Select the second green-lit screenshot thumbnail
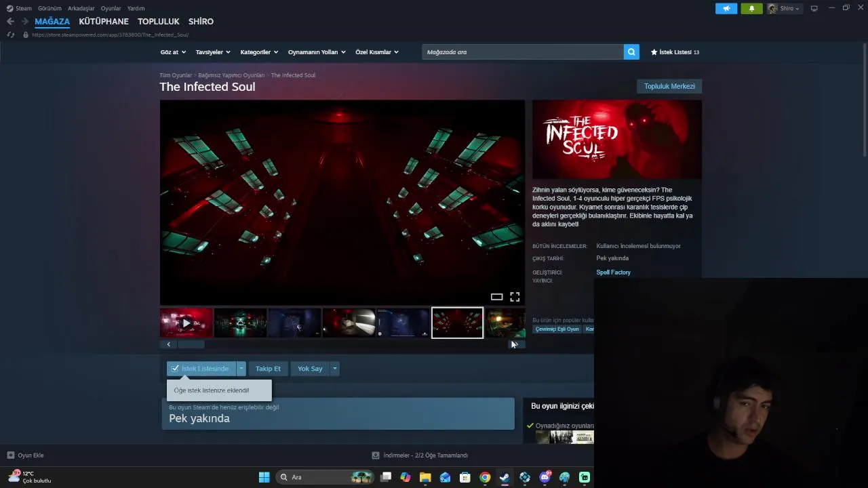The image size is (868, 488). pyautogui.click(x=240, y=323)
